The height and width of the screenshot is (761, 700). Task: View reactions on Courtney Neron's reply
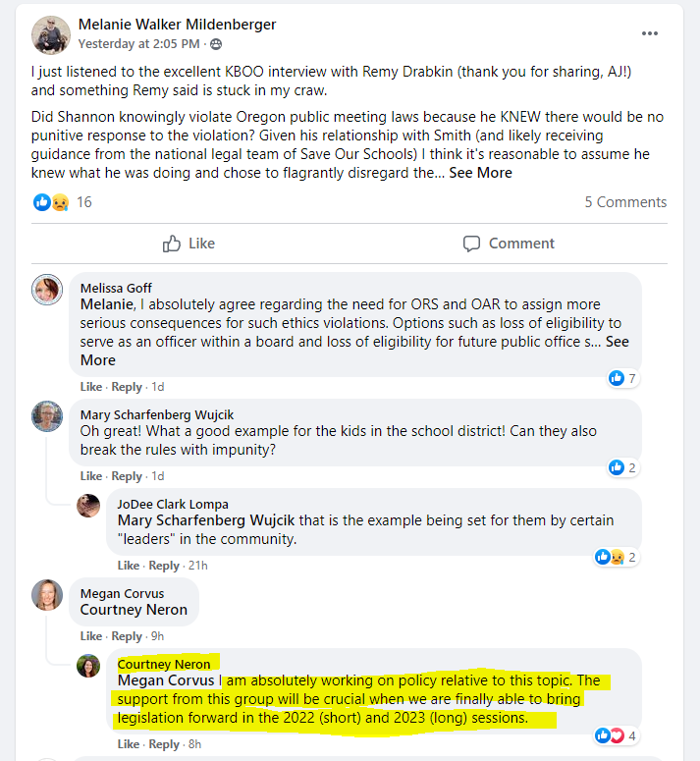point(617,735)
